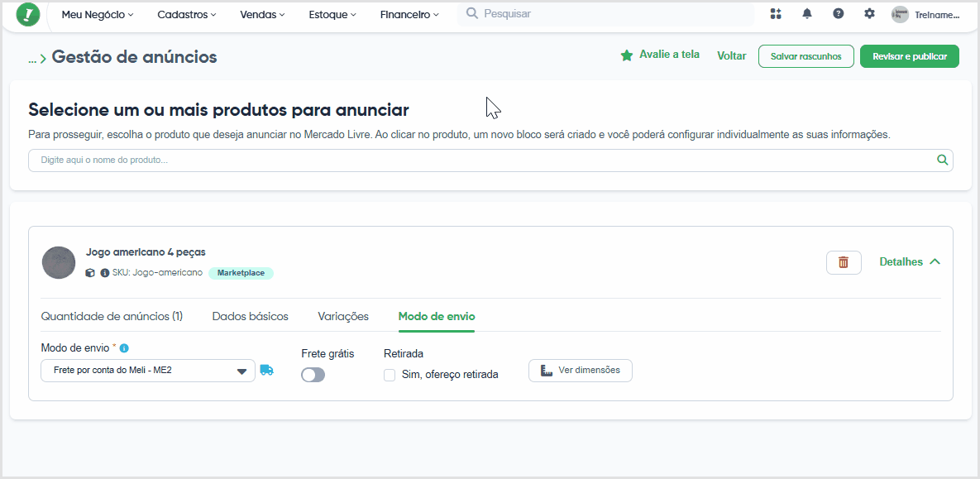This screenshot has width=980, height=479.
Task: Click the Gestão de anúncios heading
Action: 134,57
